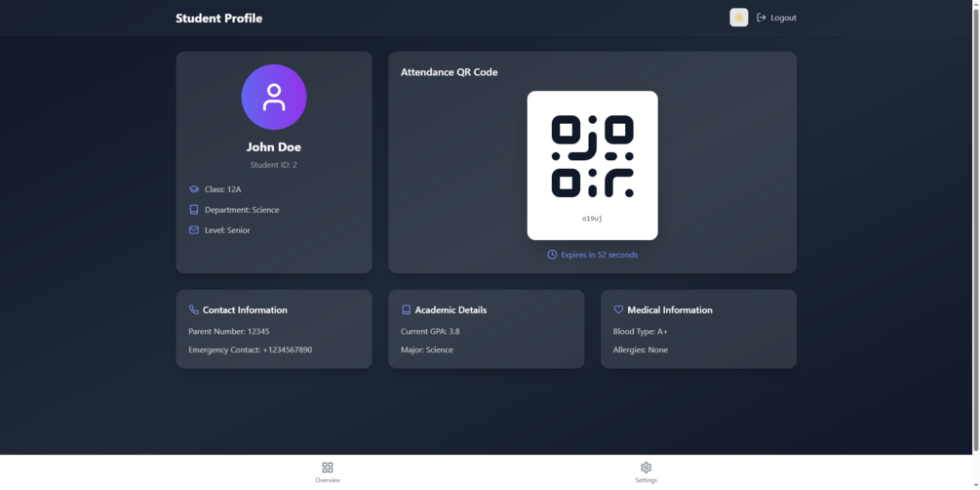
Task: Open the Settings tab in bottom navigation
Action: point(647,471)
